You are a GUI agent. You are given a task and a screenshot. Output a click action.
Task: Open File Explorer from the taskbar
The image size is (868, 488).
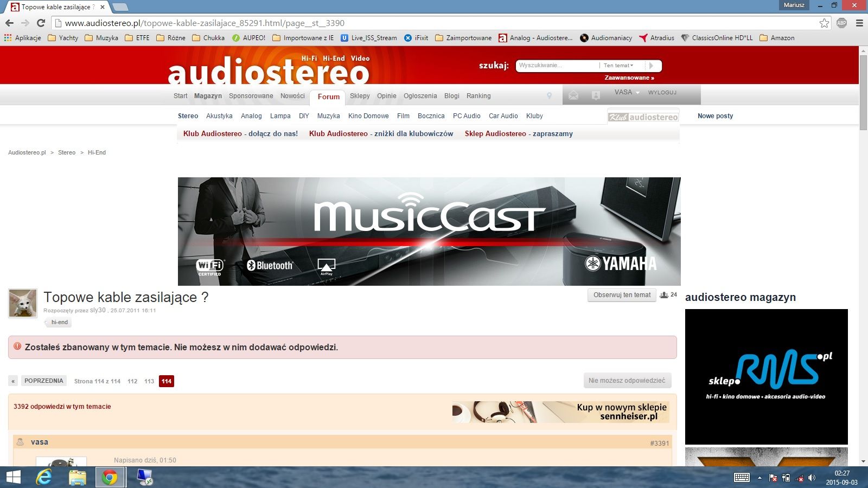pyautogui.click(x=77, y=477)
